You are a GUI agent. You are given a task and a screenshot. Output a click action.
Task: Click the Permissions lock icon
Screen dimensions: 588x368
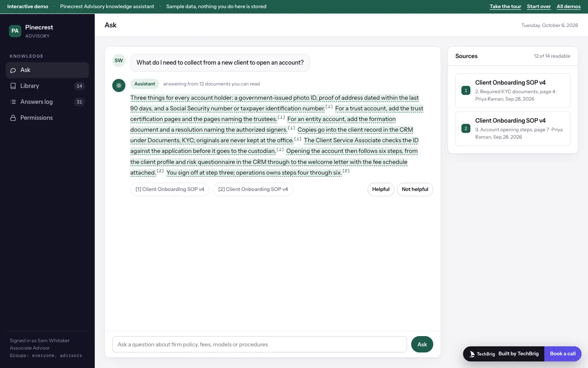point(13,118)
